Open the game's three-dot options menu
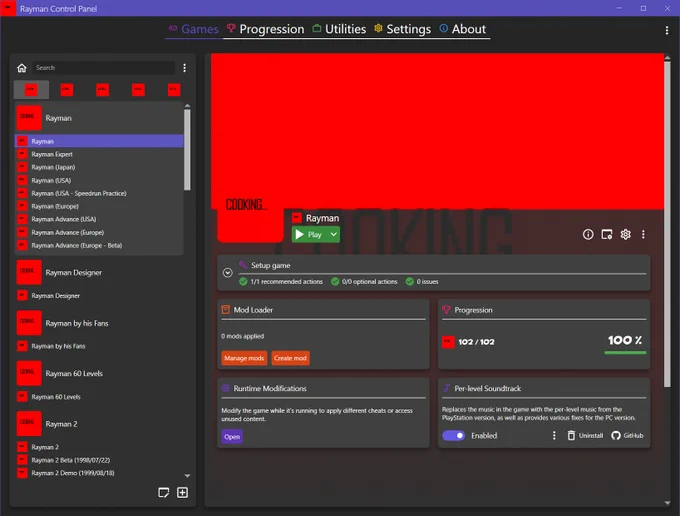 (643, 235)
